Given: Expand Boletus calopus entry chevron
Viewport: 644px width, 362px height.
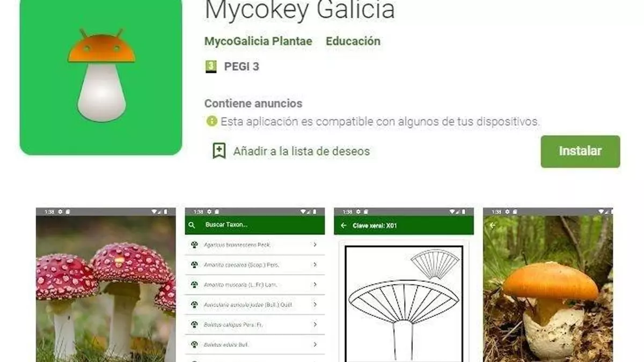Looking at the screenshot, I should pos(315,324).
